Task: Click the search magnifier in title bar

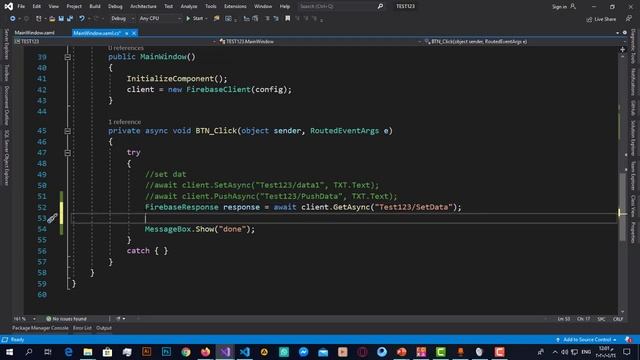Action: (x=380, y=6)
